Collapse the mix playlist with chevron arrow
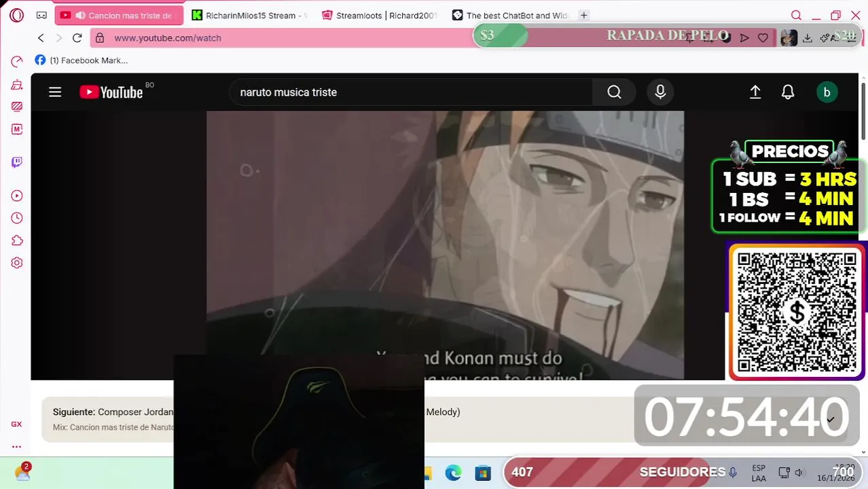 pos(830,419)
